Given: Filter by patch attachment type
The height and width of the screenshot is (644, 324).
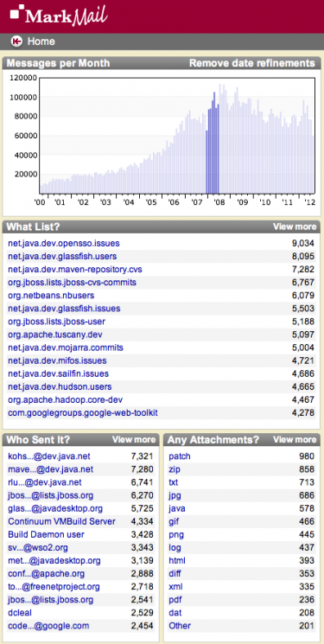Looking at the screenshot, I should [x=180, y=456].
